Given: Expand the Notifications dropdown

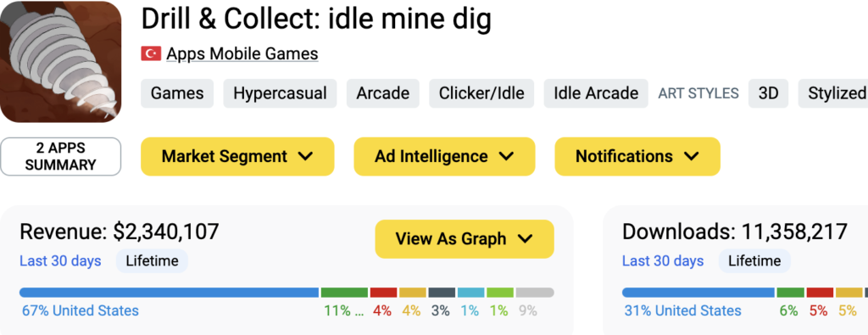Looking at the screenshot, I should [637, 157].
